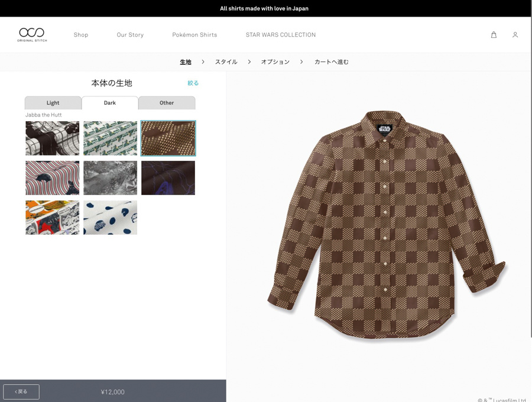Click the brown shirt preview image
This screenshot has height=402, width=532.
tap(386, 225)
